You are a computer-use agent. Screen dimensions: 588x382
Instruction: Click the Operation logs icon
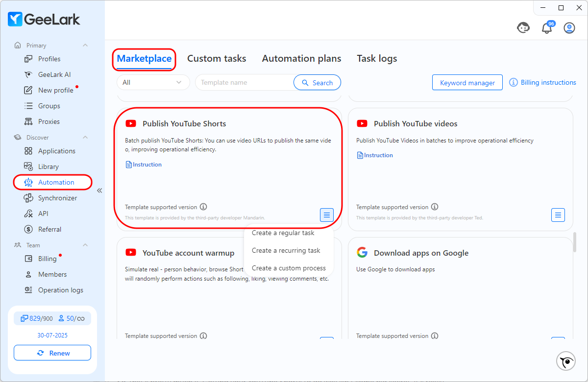[28, 290]
